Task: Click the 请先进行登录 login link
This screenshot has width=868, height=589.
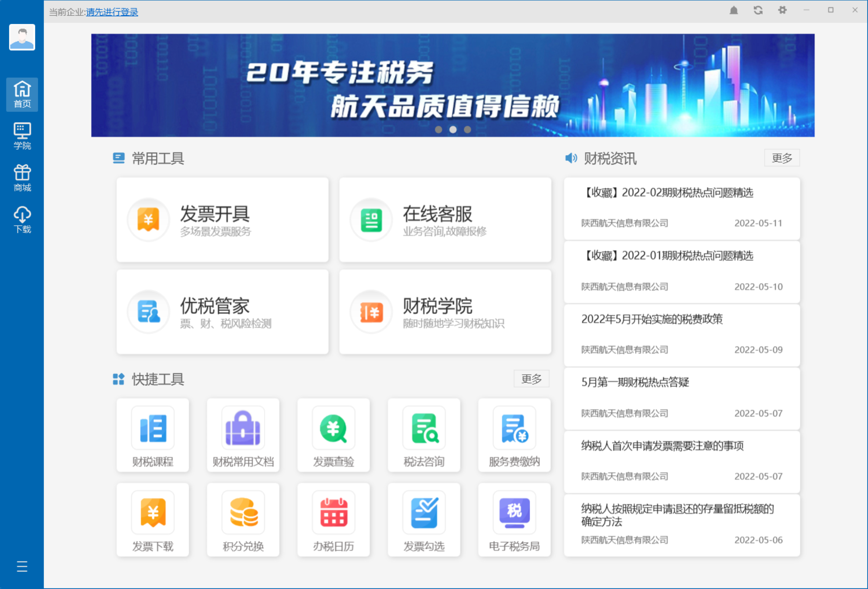Action: coord(112,12)
